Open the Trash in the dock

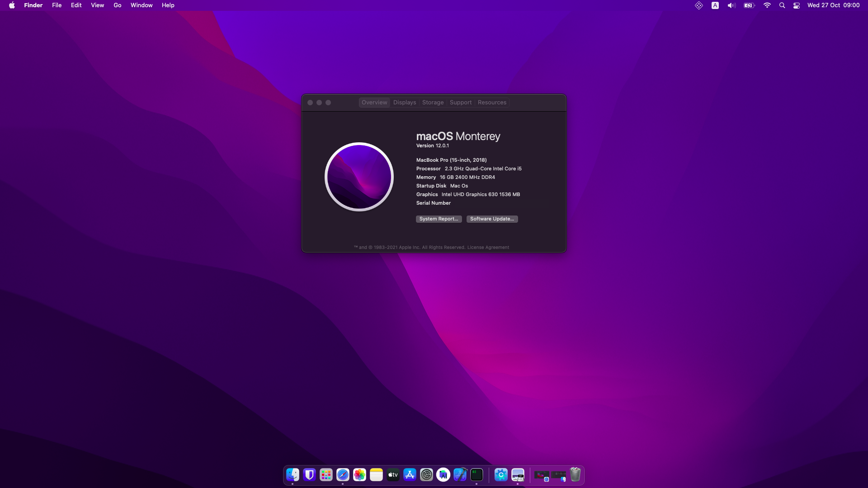coord(575,475)
